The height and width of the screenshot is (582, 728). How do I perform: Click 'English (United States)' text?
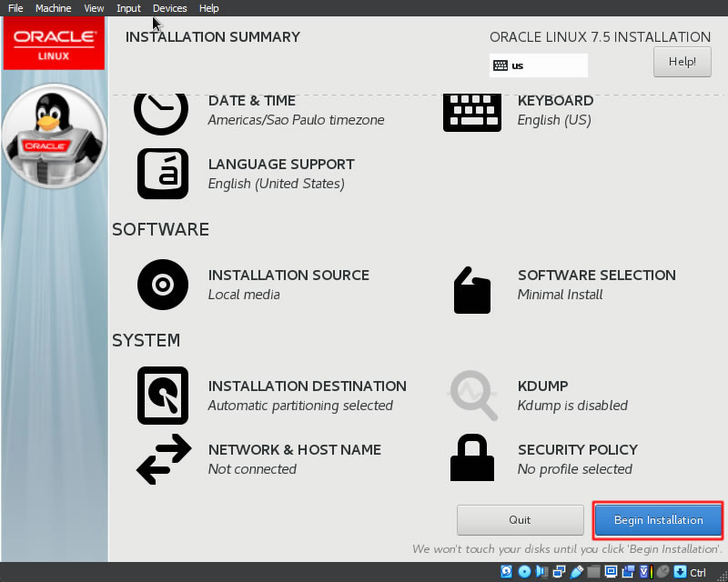[277, 184]
